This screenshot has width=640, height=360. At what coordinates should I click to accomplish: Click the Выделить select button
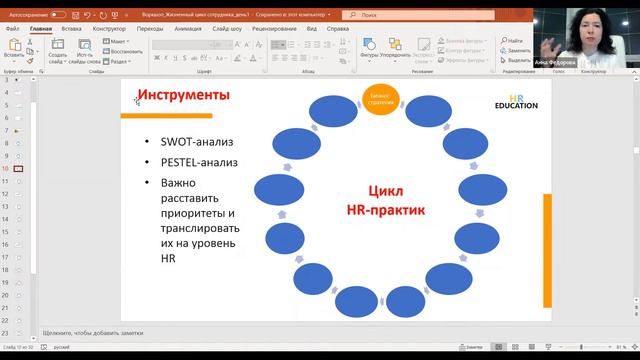coord(516,60)
